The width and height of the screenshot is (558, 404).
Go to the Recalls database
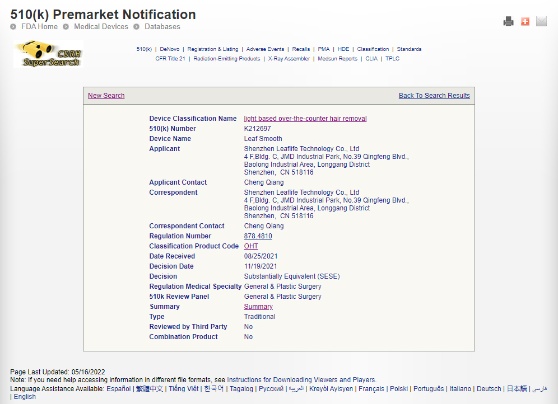point(301,49)
